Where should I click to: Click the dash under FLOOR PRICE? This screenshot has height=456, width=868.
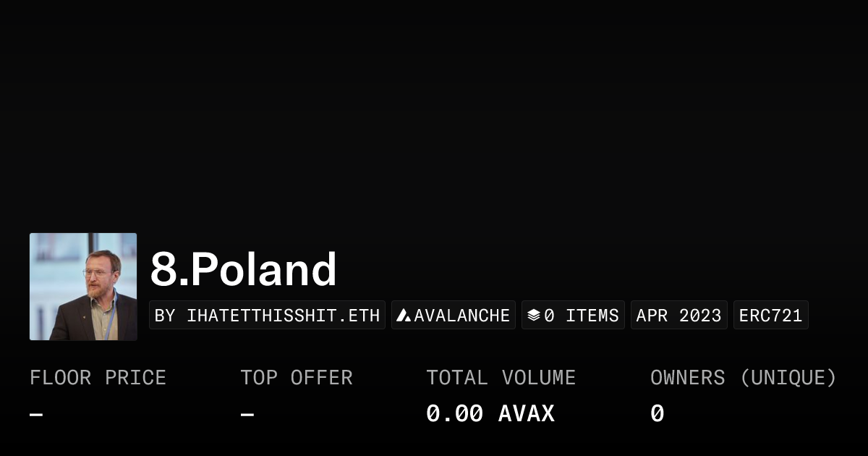35,413
